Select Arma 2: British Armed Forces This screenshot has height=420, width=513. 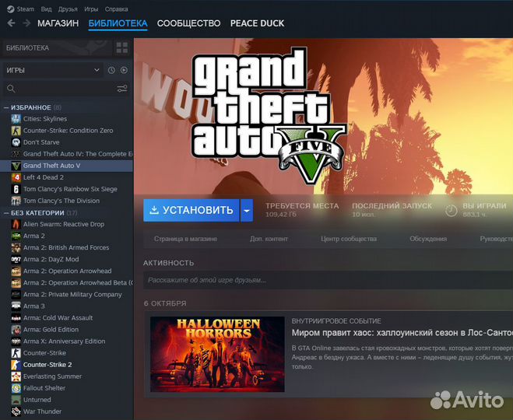pos(67,248)
